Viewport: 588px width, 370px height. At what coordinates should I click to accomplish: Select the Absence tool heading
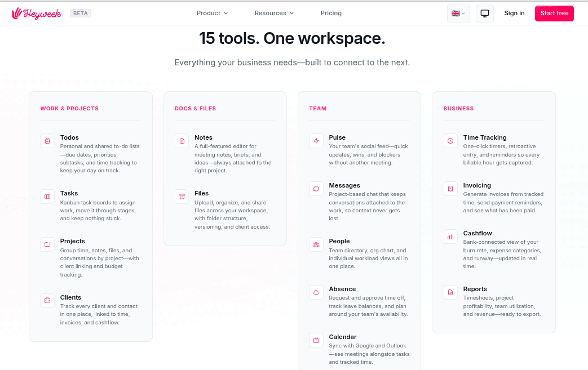tap(342, 289)
